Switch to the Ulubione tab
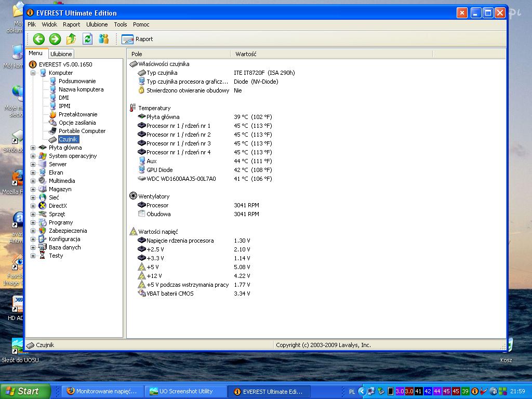Image resolution: width=532 pixels, height=399 pixels. click(61, 54)
